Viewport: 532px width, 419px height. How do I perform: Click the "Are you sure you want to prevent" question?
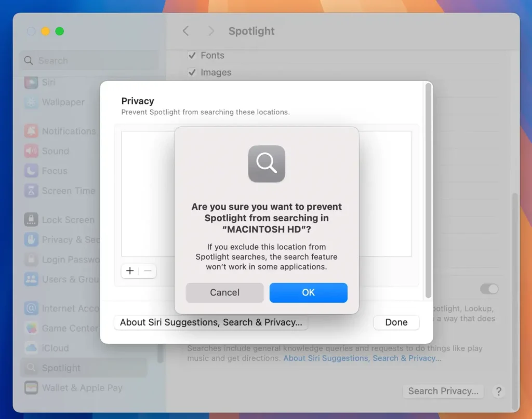pyautogui.click(x=267, y=218)
